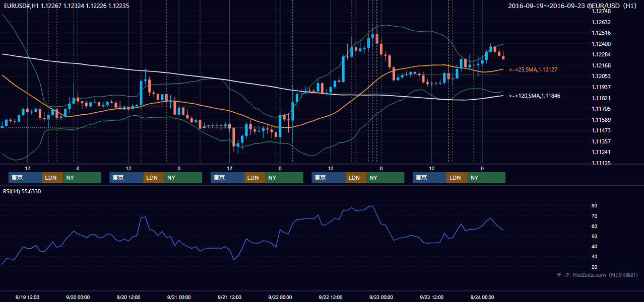
Task: Click RSI scale value 60
Action: [x=595, y=226]
